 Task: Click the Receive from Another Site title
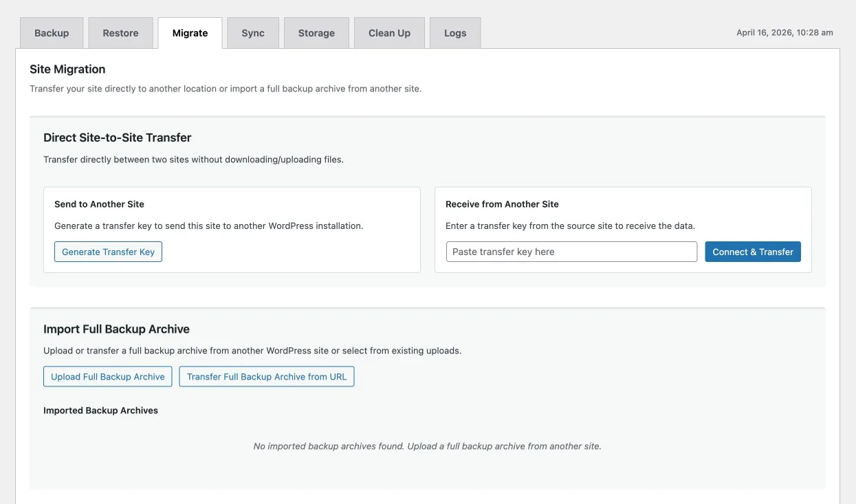coord(502,204)
